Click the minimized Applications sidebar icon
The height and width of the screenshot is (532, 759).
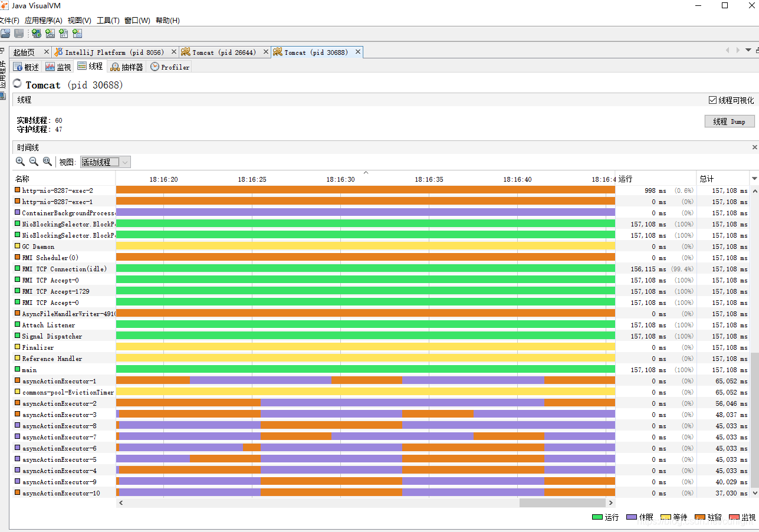pyautogui.click(x=3, y=96)
